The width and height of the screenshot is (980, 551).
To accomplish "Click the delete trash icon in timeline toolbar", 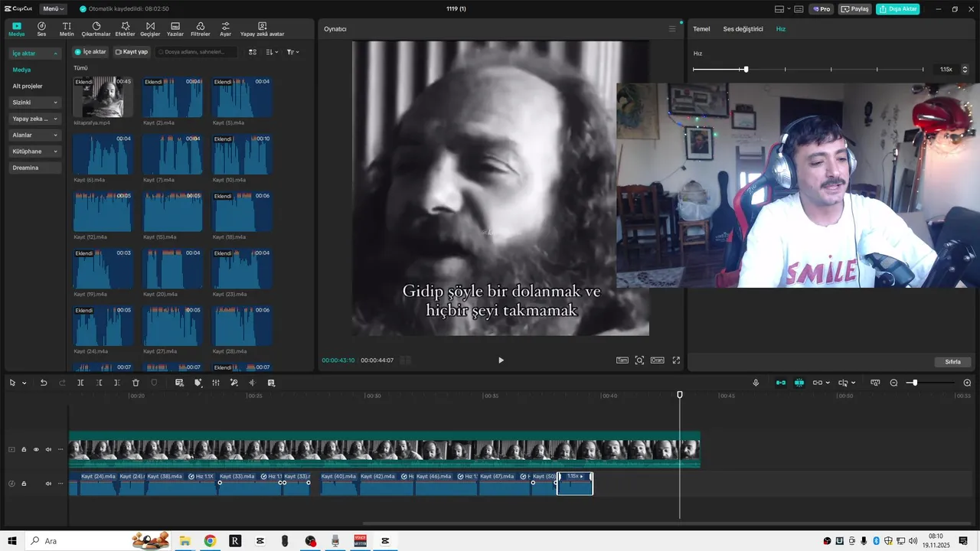I will (x=136, y=383).
